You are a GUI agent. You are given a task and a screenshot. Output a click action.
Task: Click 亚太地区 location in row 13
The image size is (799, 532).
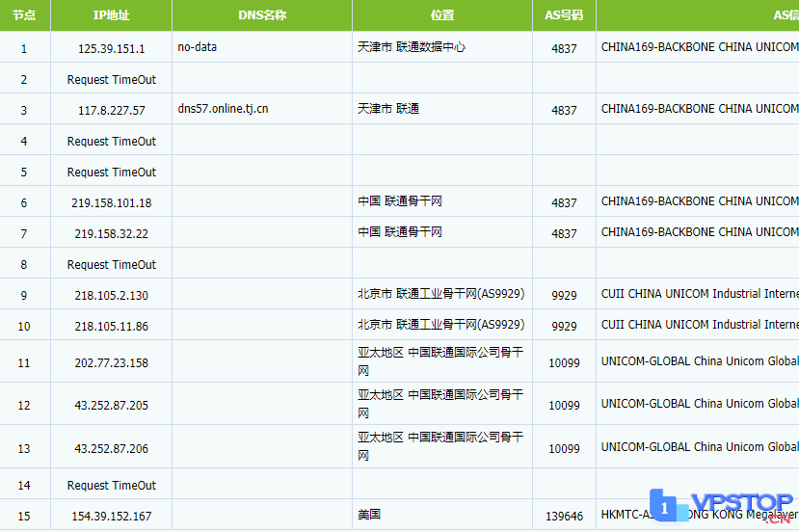tap(440, 446)
